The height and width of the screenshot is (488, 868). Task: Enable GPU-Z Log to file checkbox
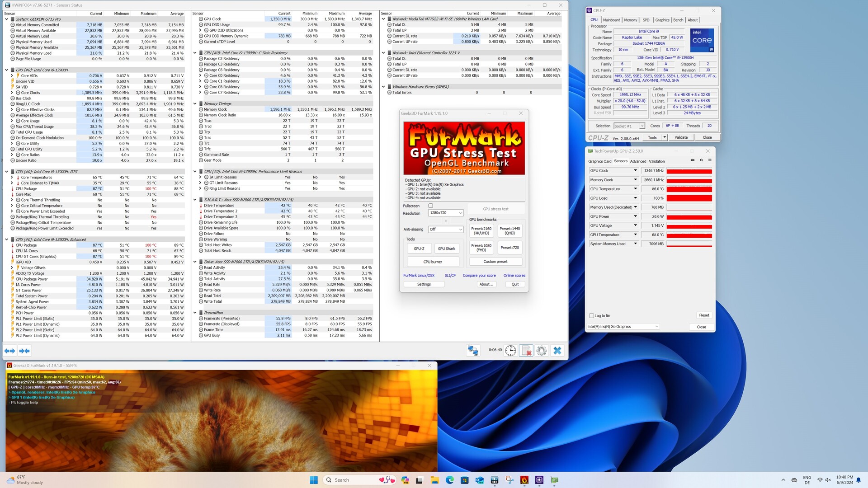(591, 315)
